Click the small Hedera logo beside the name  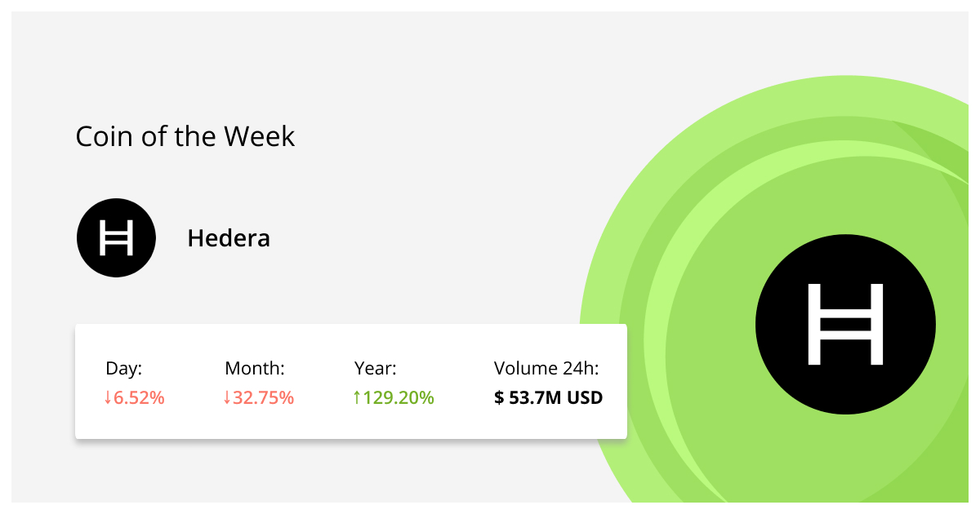(x=116, y=238)
